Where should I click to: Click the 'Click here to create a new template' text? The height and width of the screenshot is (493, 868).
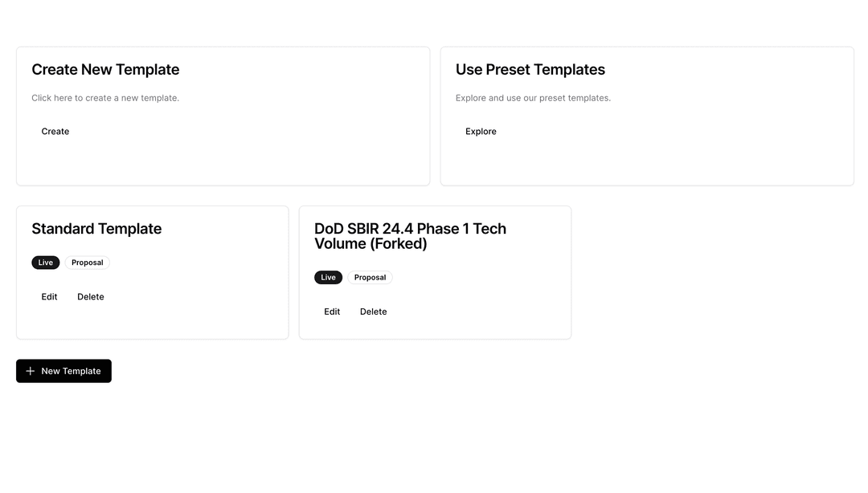tap(105, 98)
